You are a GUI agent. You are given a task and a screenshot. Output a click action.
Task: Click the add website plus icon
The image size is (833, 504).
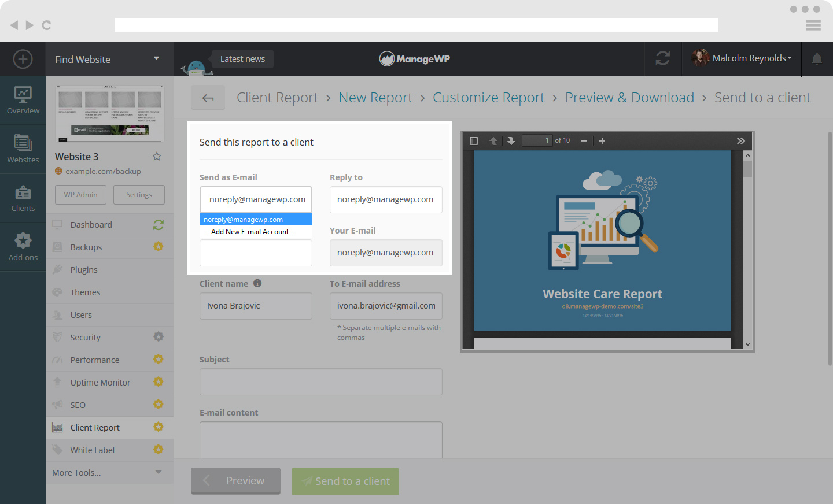coord(23,59)
